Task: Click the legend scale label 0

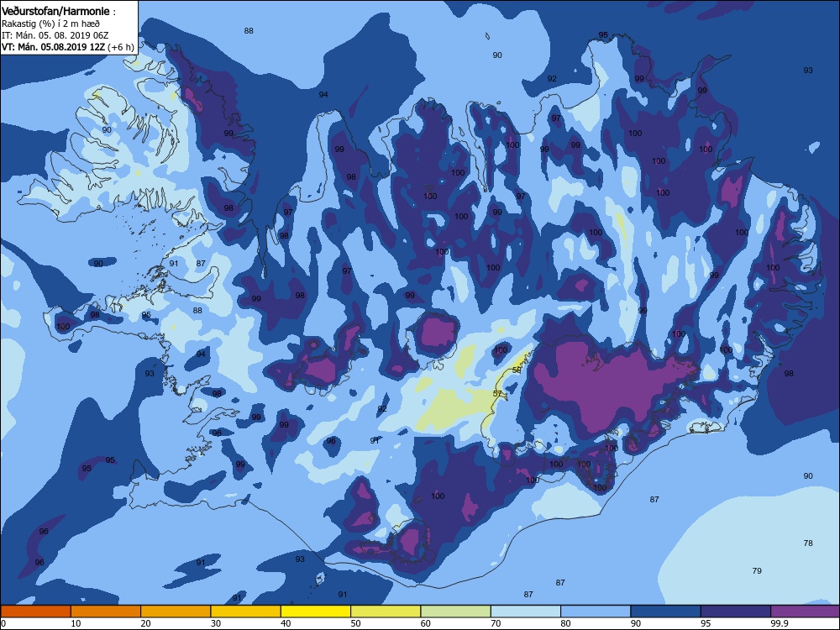Action: 3,623
